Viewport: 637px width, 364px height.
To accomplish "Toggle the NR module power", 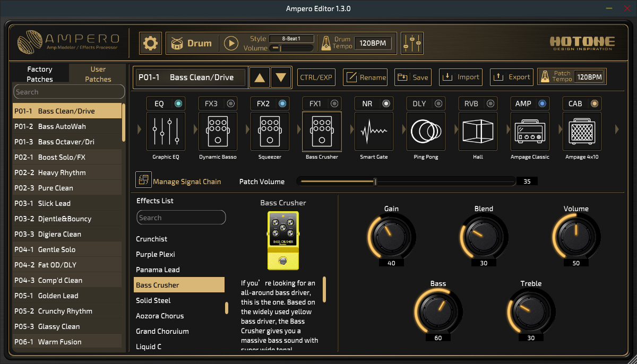I will (x=386, y=103).
